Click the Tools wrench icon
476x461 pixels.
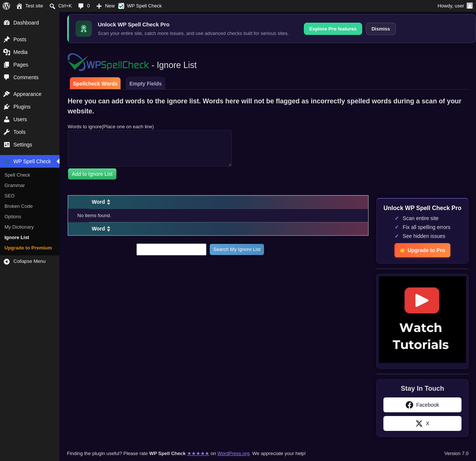pos(7,132)
